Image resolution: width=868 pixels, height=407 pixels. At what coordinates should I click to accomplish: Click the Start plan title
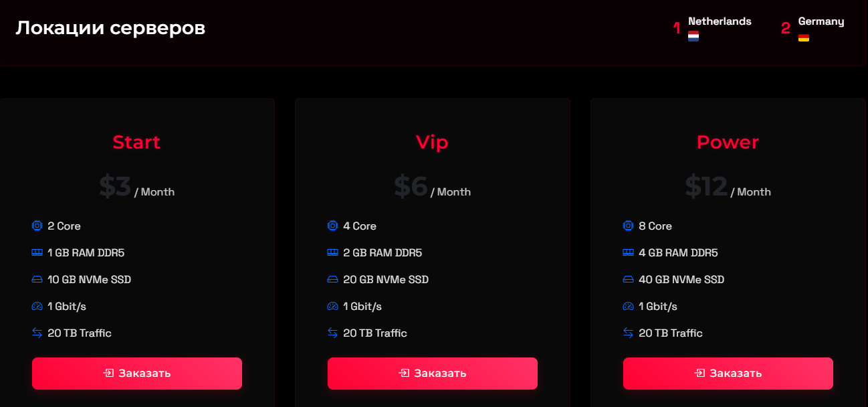136,142
